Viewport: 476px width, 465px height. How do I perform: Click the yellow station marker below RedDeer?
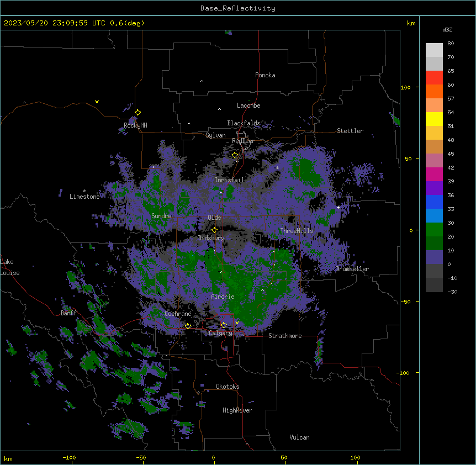click(x=235, y=155)
